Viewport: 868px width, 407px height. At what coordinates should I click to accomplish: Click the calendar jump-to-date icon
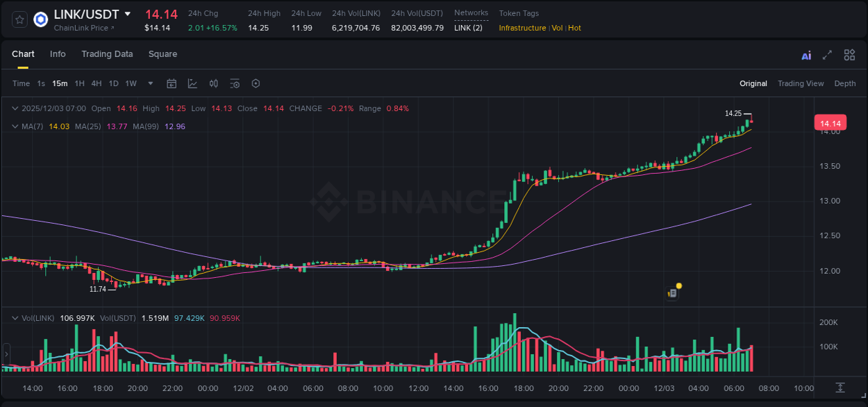click(x=172, y=83)
